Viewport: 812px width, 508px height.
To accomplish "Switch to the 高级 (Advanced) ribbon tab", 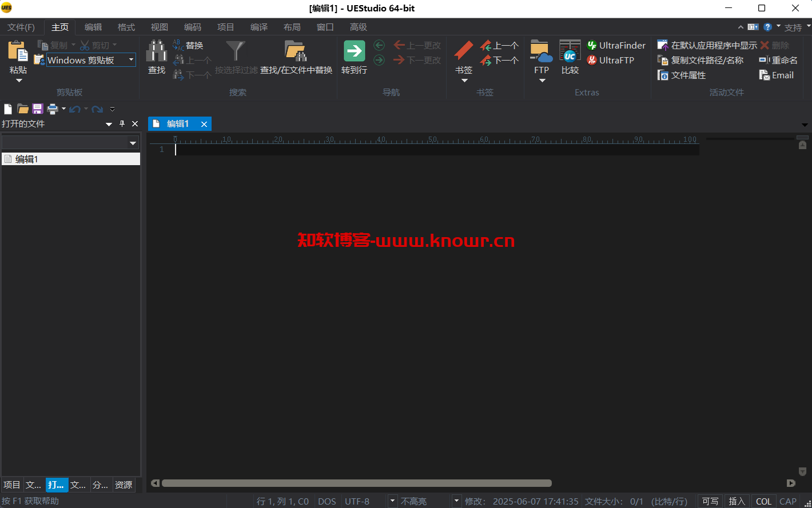I will pyautogui.click(x=358, y=27).
